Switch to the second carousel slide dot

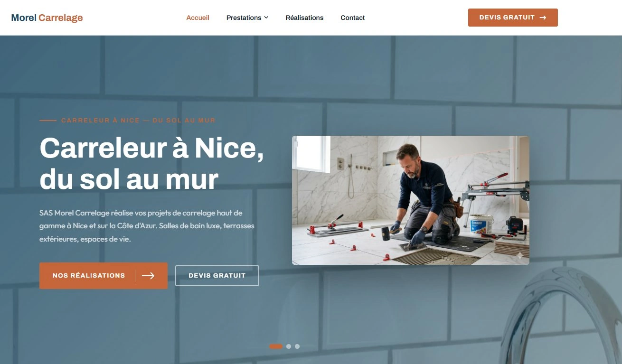[289, 346]
